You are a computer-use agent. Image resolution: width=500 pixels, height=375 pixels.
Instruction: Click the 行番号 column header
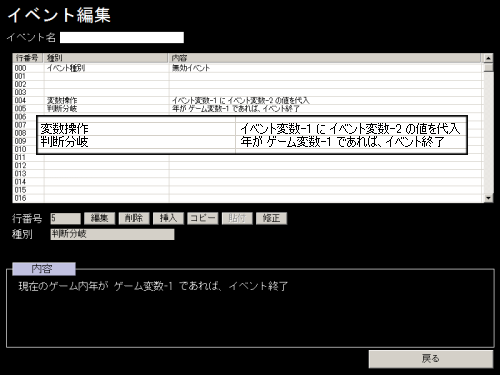point(28,58)
